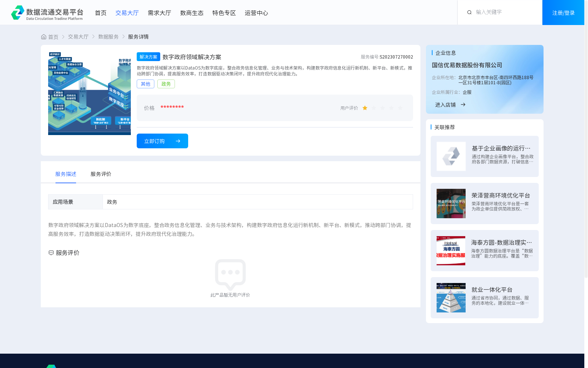The height and width of the screenshot is (368, 588).
Task: Click the search magnifier icon
Action: pos(469,13)
